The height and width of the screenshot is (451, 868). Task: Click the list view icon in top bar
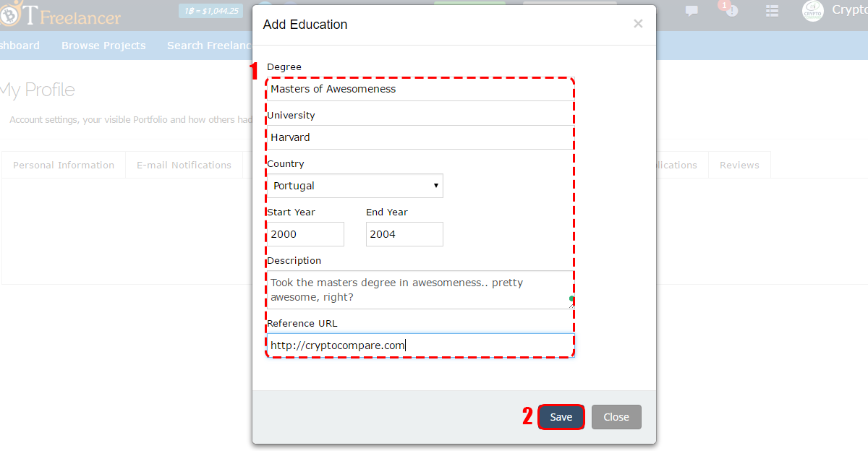[773, 11]
